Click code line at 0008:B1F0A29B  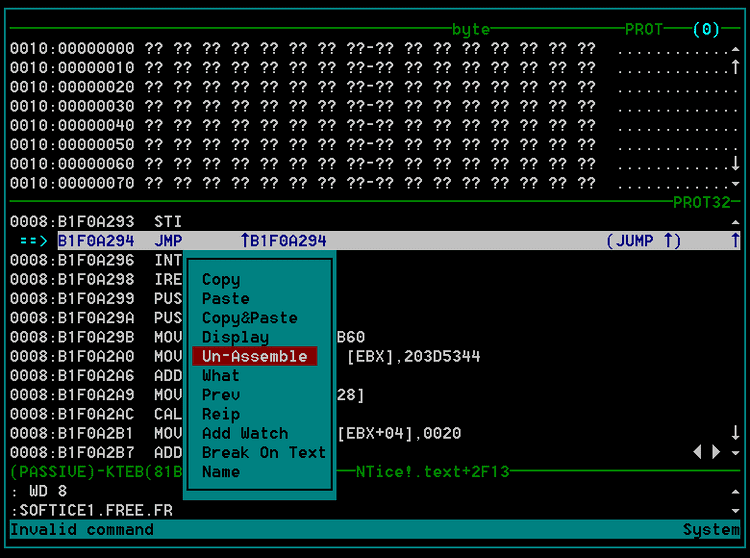(x=96, y=337)
